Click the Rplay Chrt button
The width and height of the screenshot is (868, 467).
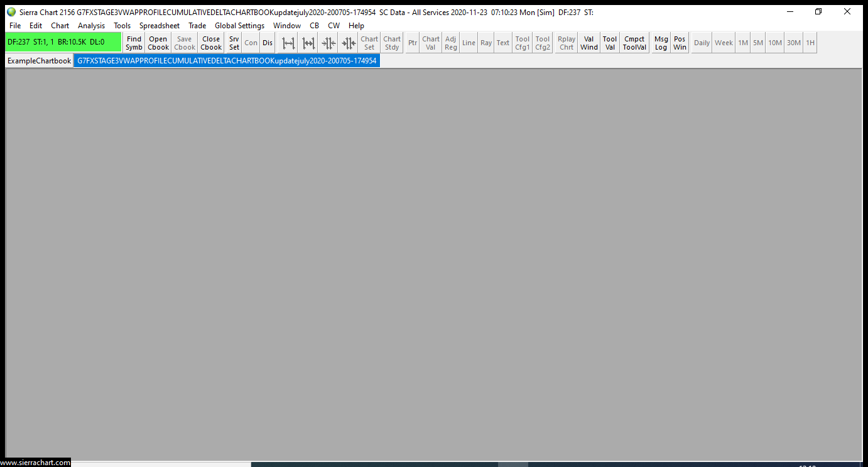[x=567, y=43]
